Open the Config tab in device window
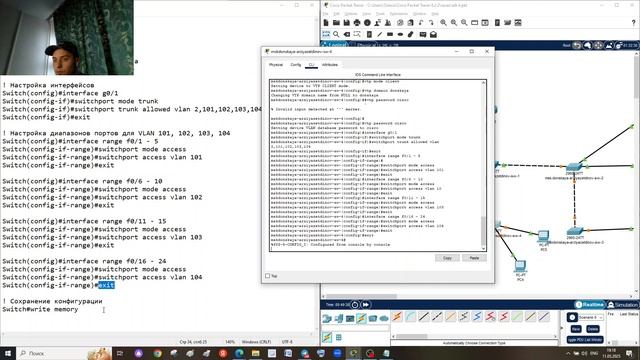This screenshot has height=360, width=640. pyautogui.click(x=296, y=65)
